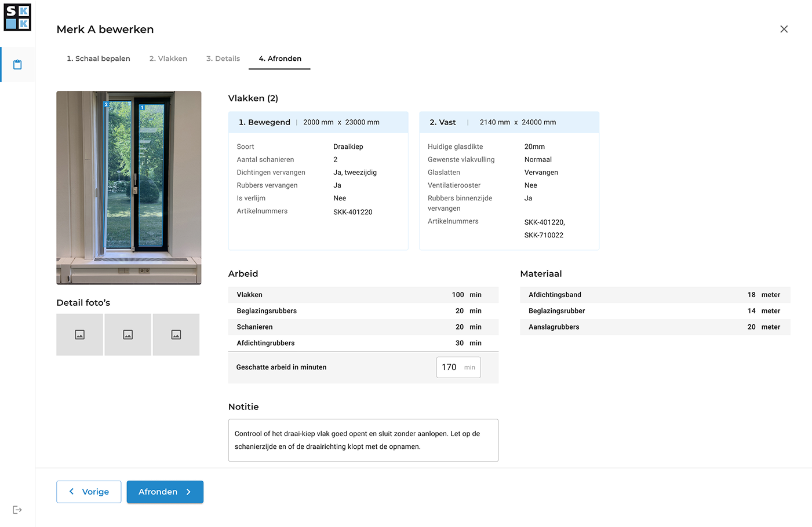Select the Vast vlak card header
This screenshot has height=527, width=812.
pos(509,122)
